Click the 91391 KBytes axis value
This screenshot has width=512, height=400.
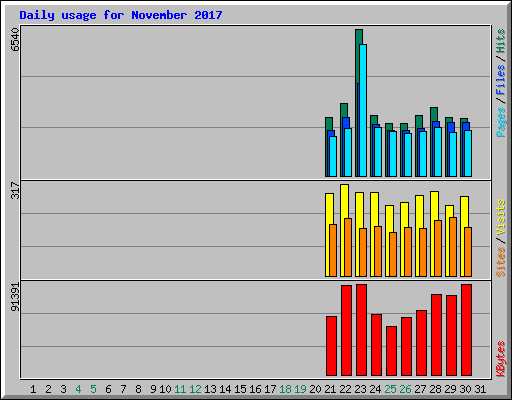[x=15, y=297]
